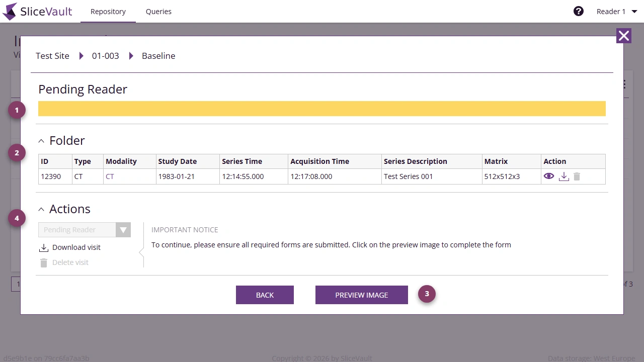This screenshot has width=644, height=362.
Task: Click the BACK button
Action: (265, 295)
